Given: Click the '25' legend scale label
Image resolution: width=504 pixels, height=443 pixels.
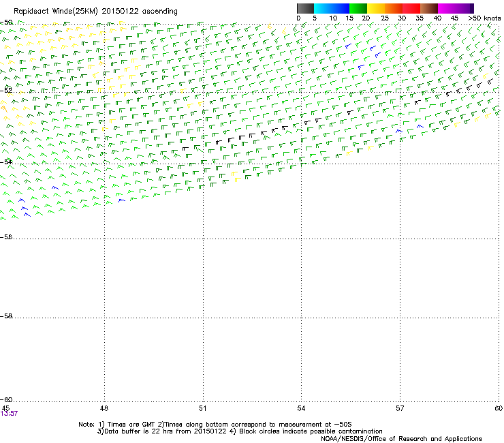Looking at the screenshot, I should pos(385,18).
